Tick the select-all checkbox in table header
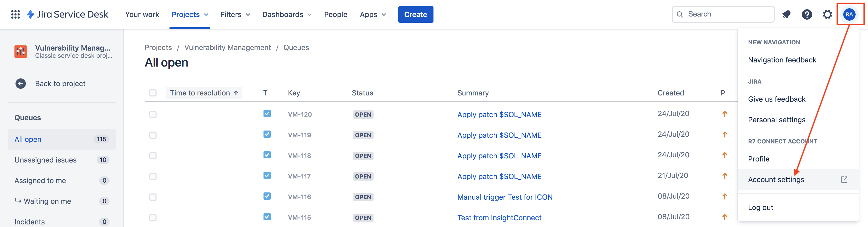The width and height of the screenshot is (868, 227). tap(153, 93)
